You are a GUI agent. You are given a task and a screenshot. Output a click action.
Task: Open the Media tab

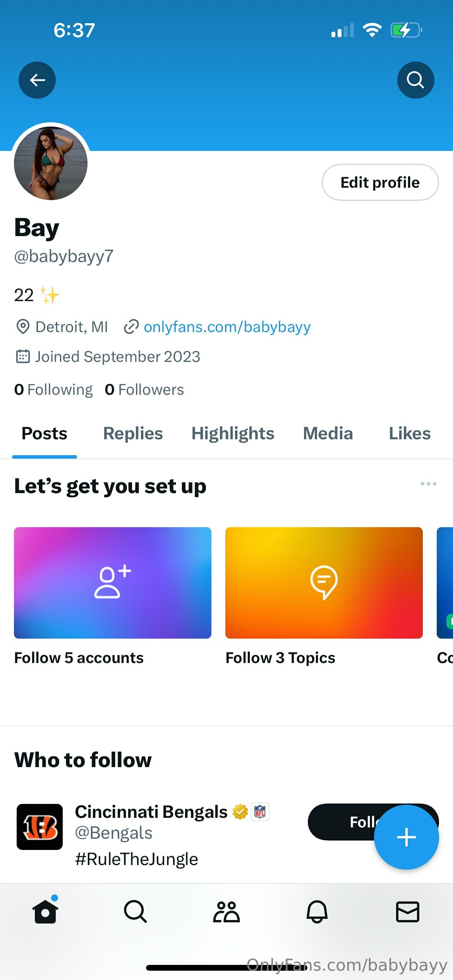point(328,433)
